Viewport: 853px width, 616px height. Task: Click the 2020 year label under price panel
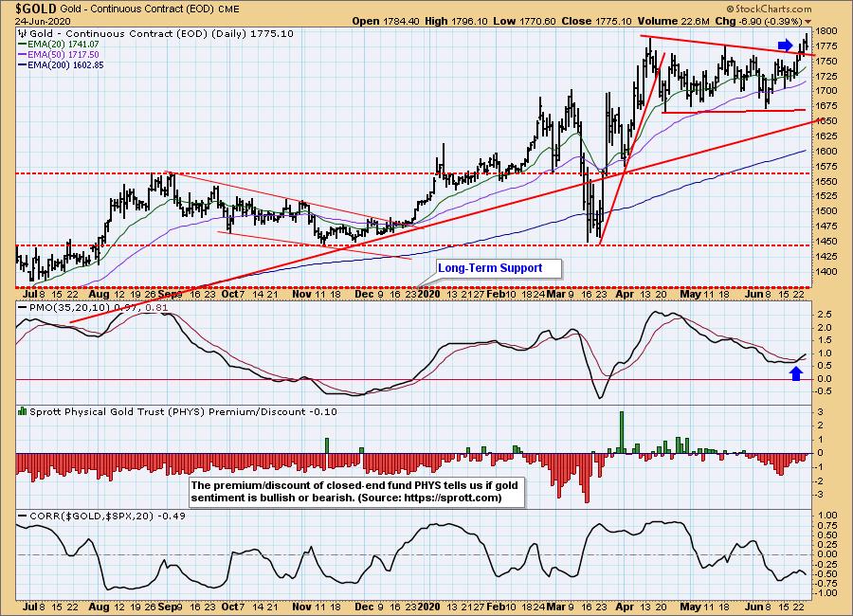[x=428, y=294]
